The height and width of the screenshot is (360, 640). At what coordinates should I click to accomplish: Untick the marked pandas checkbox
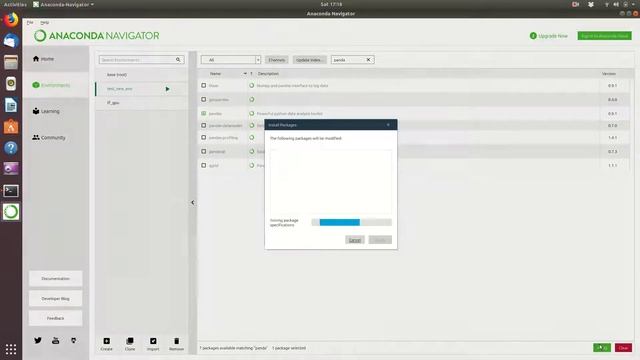point(204,113)
